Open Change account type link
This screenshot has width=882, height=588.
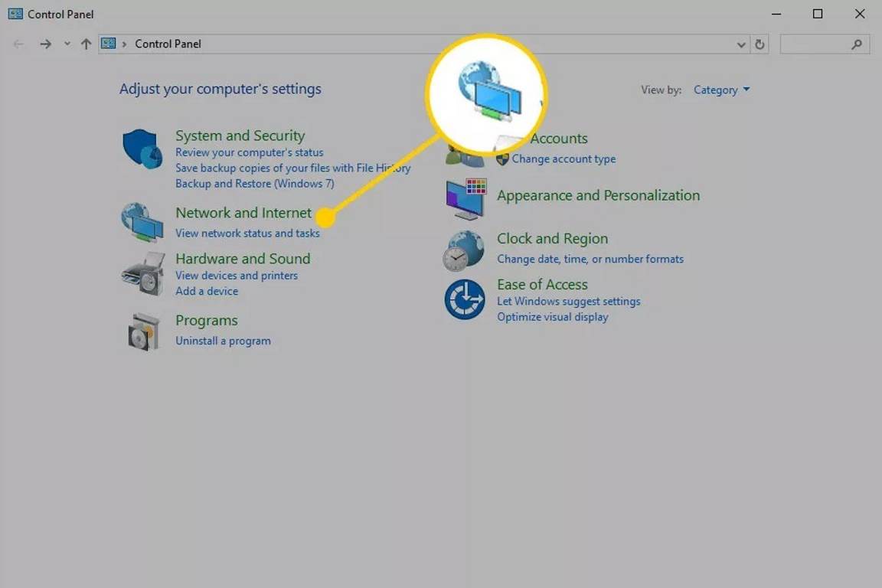point(563,159)
